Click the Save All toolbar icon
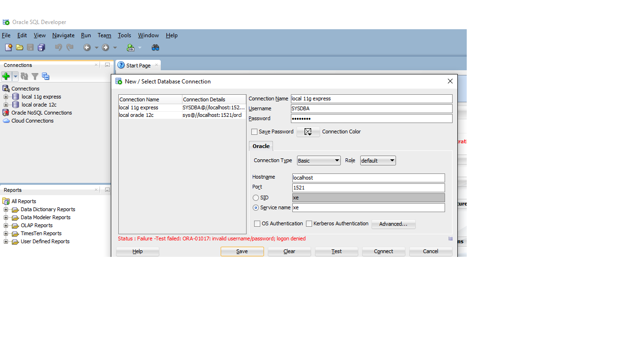This screenshot has width=644, height=362. click(41, 48)
